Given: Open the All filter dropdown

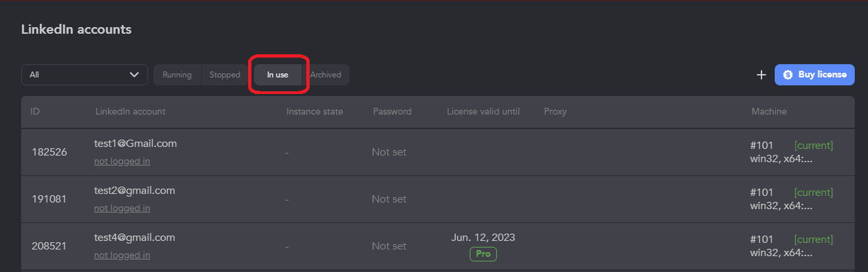Looking at the screenshot, I should (x=85, y=75).
